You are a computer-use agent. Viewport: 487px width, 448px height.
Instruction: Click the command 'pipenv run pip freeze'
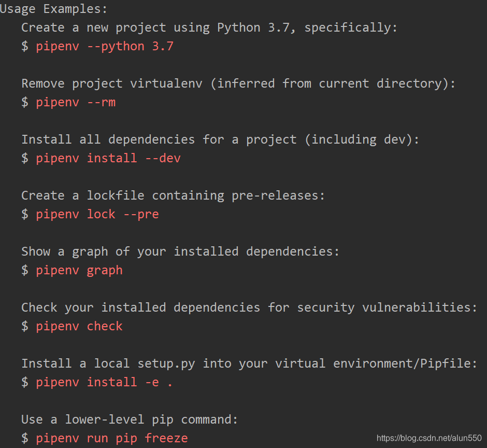(112, 438)
